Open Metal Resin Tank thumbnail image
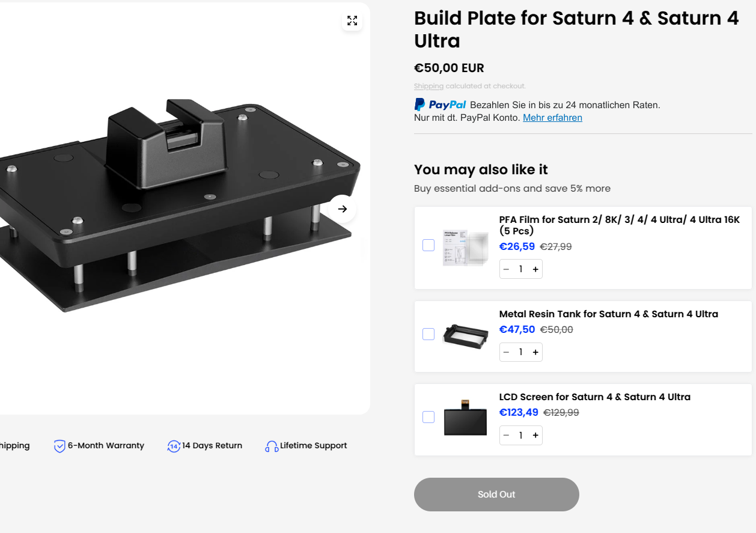 coord(465,335)
